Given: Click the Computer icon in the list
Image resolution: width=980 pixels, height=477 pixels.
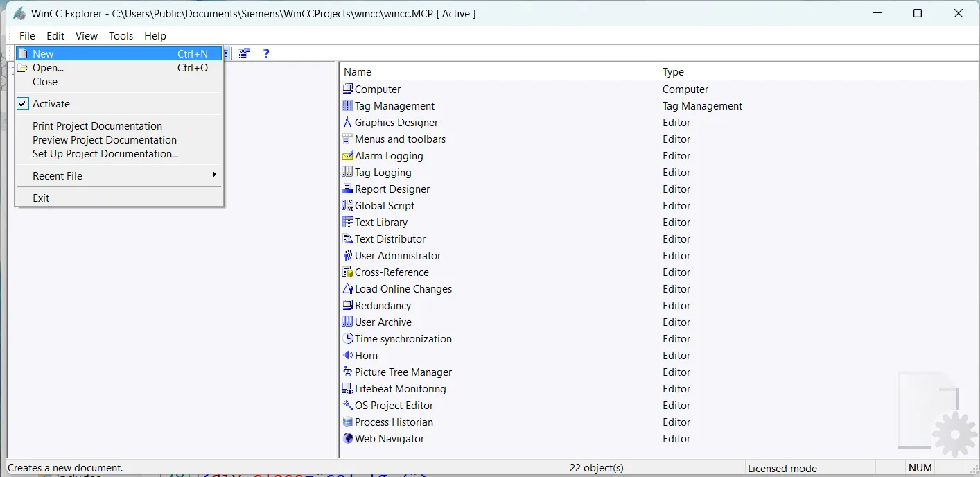Looking at the screenshot, I should (x=348, y=89).
